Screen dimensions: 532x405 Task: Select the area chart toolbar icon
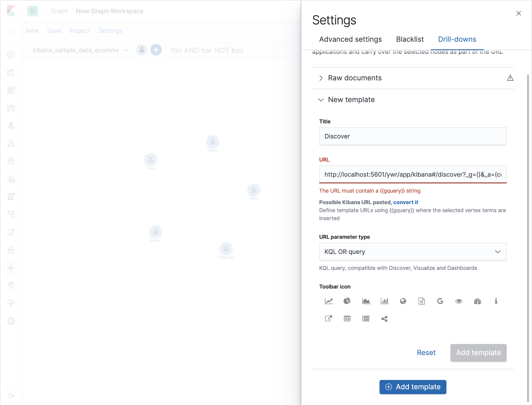[366, 301]
